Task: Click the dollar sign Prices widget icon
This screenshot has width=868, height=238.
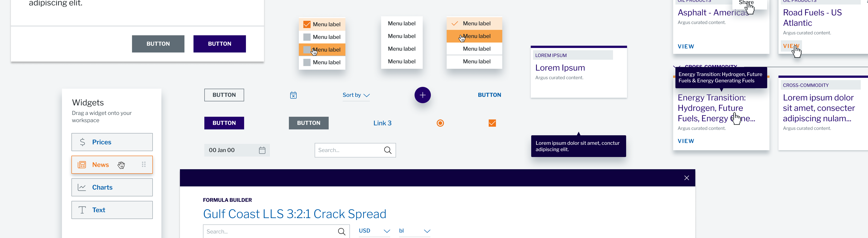Action: point(82,142)
